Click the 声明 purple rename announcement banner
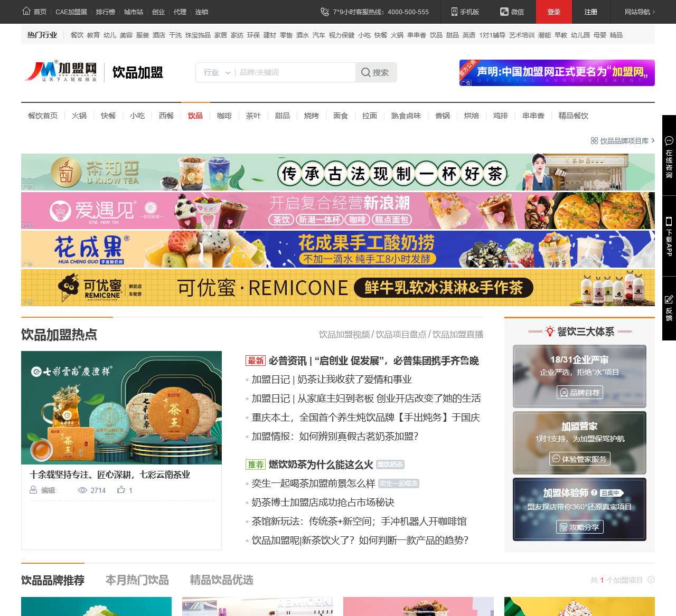 [x=557, y=73]
